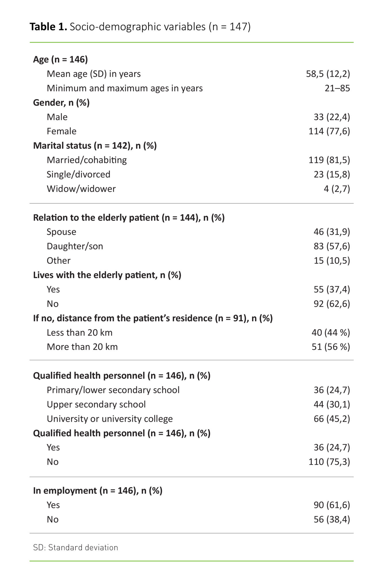This screenshot has width=392, height=575.
Task: Click the "Gender, n (%)" heading
Action: point(61,103)
